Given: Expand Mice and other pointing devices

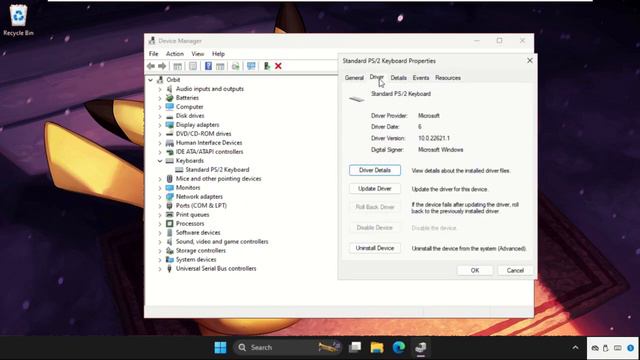Looking at the screenshot, I should click(x=160, y=179).
